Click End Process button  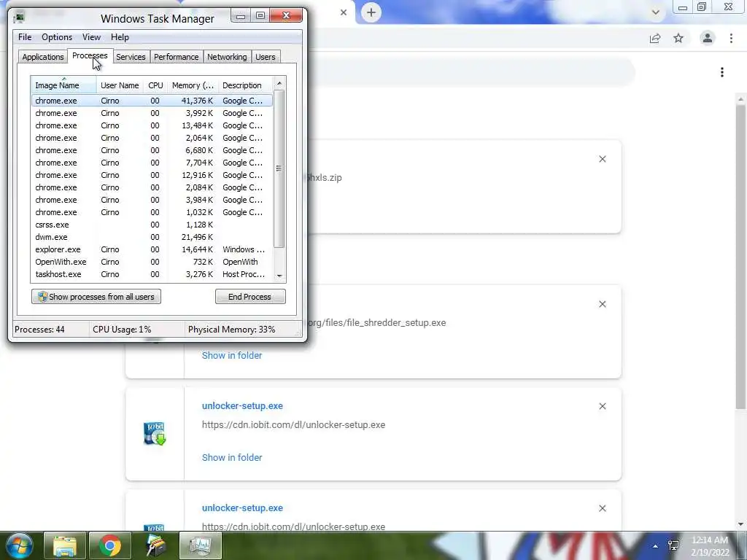pyautogui.click(x=250, y=297)
